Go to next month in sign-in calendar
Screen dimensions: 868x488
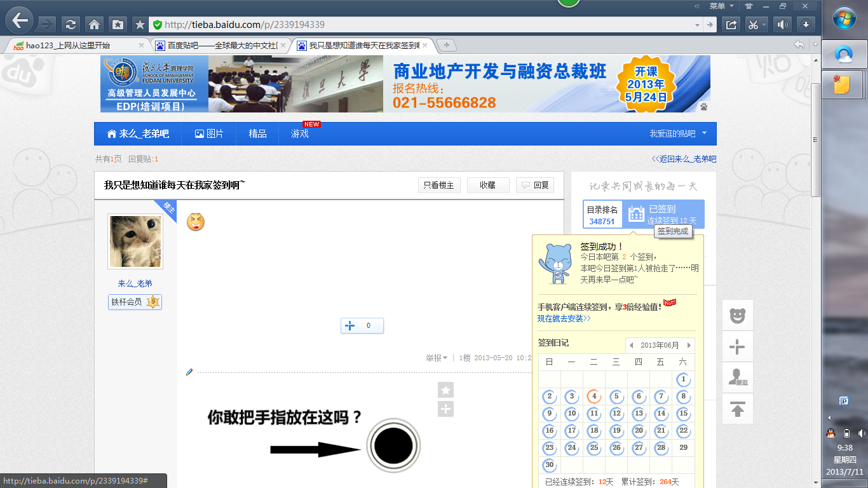pyautogui.click(x=688, y=346)
